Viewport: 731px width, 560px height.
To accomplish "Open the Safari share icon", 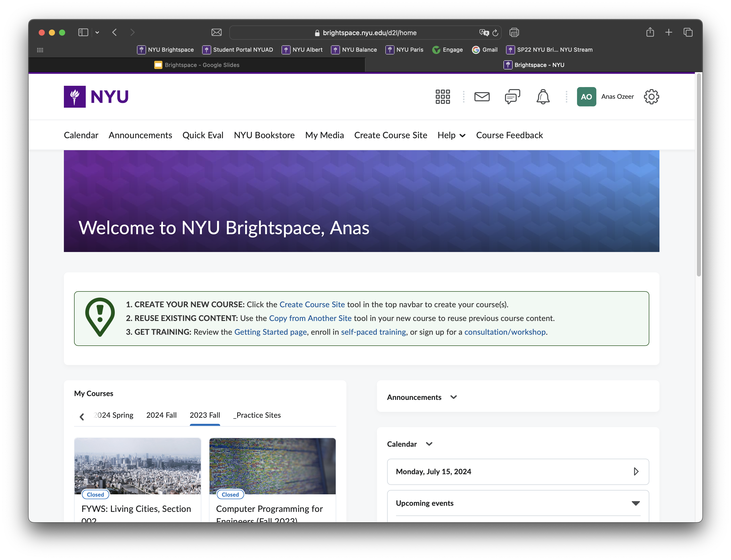I will [x=650, y=32].
